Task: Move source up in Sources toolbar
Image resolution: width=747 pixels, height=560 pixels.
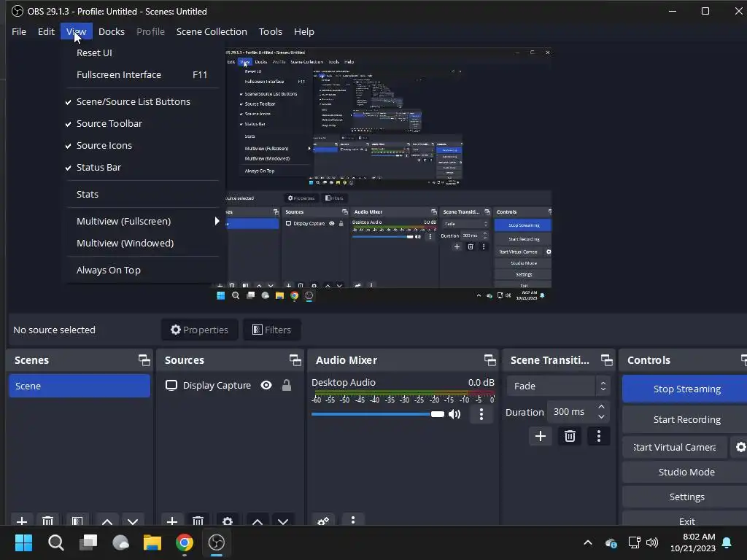Action: click(x=258, y=521)
